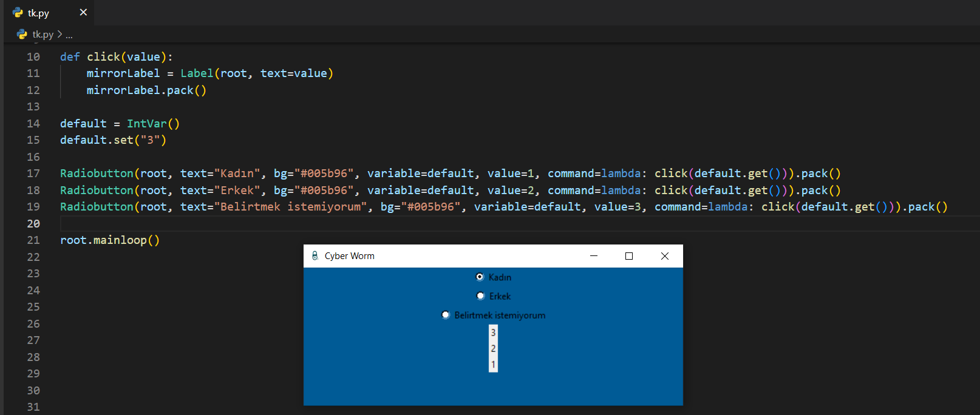Viewport: 980px width, 415px height.
Task: Click the click function name on line 10
Action: (103, 57)
